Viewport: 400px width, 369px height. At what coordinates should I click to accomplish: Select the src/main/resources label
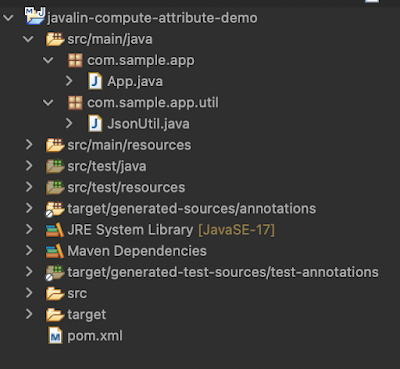coord(129,145)
